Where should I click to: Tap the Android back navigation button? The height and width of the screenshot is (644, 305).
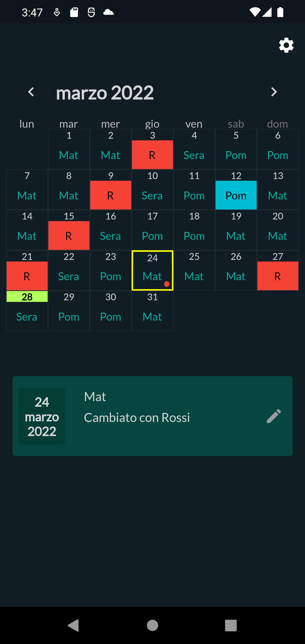[x=73, y=625]
